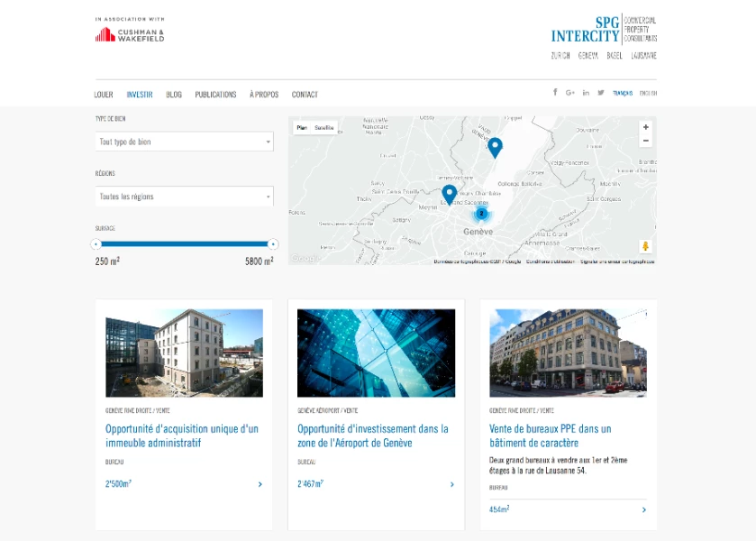The width and height of the screenshot is (756, 541).
Task: Expand the Tout type de bien dropdown
Action: coord(184,142)
